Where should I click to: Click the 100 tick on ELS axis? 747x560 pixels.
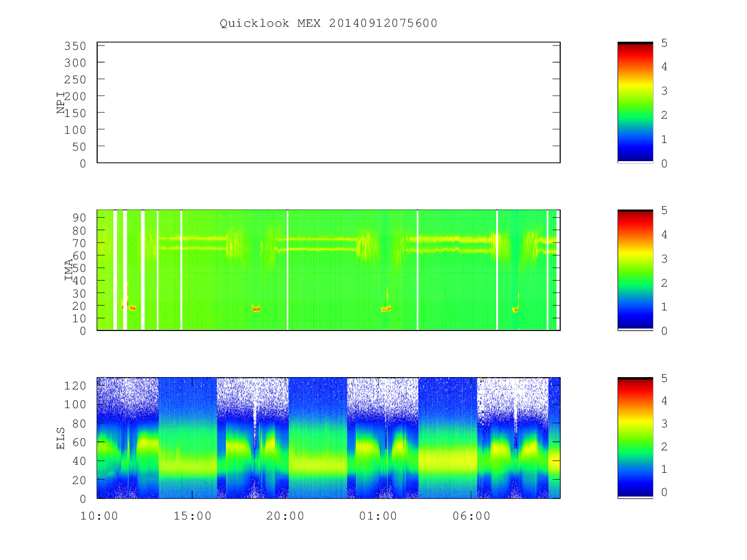(x=75, y=404)
